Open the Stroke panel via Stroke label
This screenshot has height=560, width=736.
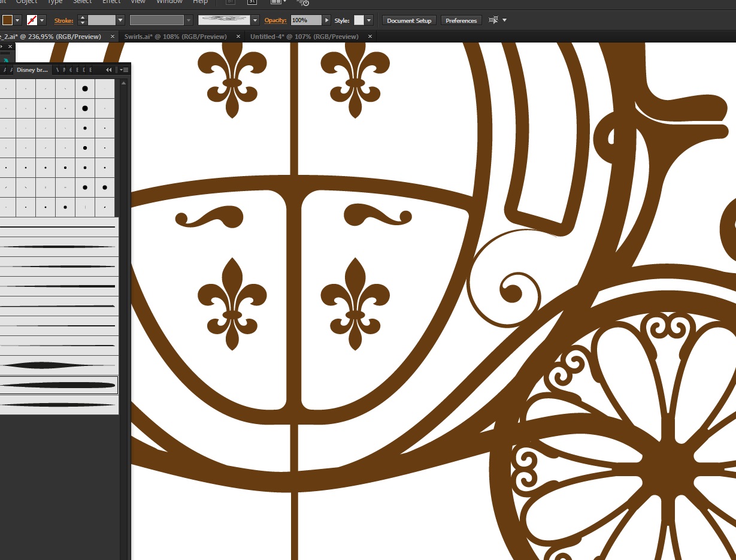click(x=63, y=20)
